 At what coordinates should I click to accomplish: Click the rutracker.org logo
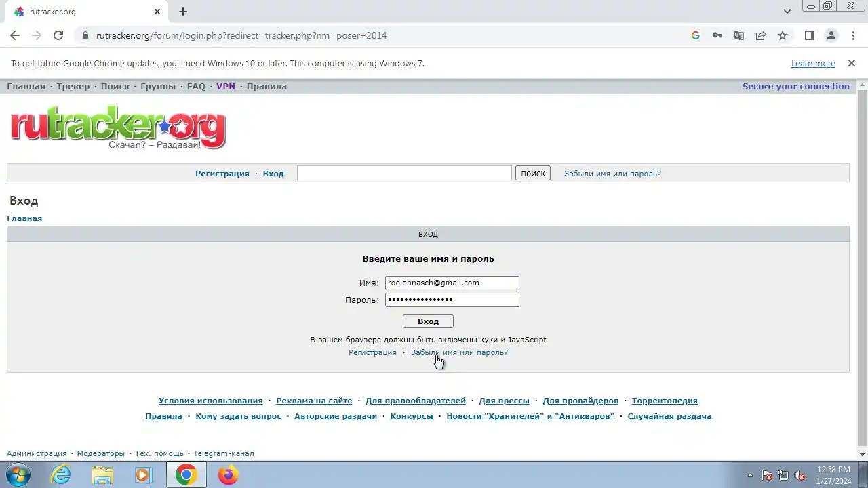[118, 127]
